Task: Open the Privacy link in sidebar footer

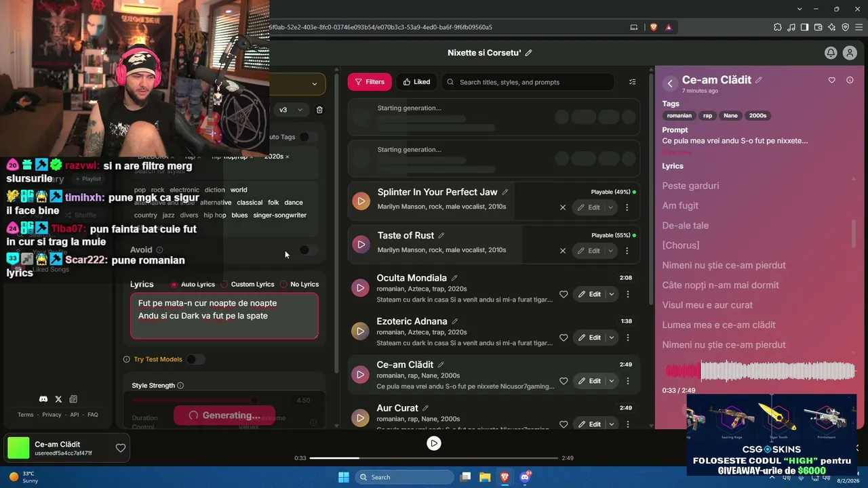Action: (x=52, y=415)
